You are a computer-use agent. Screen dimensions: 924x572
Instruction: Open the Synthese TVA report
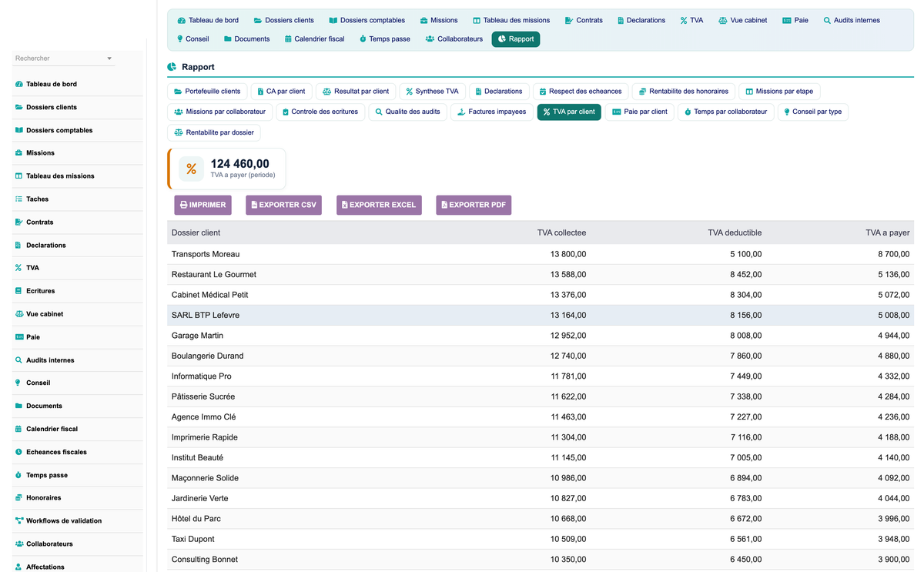click(x=432, y=91)
